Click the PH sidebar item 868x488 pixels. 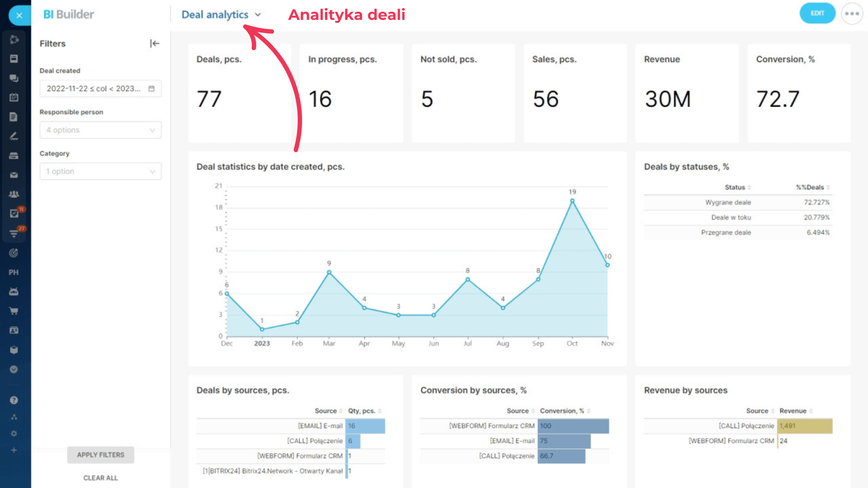(14, 272)
